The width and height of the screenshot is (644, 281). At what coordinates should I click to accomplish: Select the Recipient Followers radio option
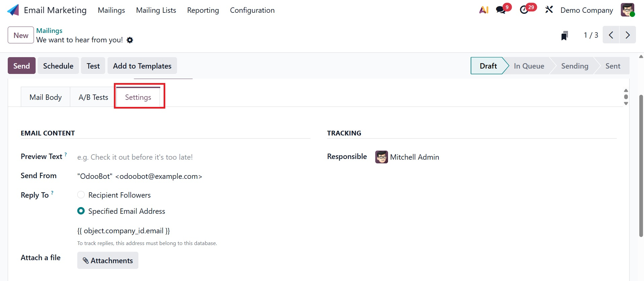[x=81, y=195]
